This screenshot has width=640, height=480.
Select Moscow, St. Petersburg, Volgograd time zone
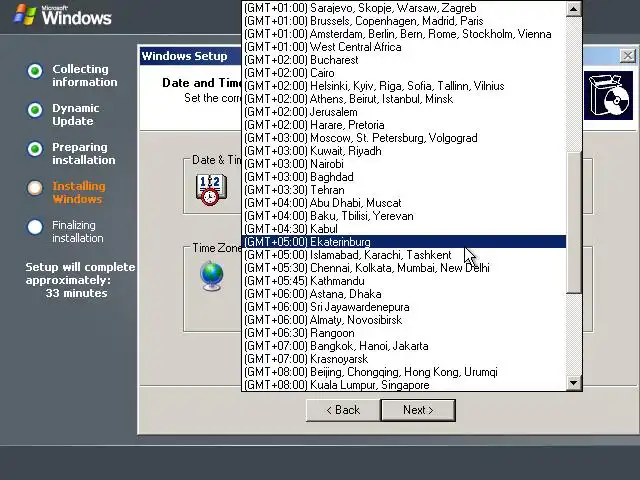(404, 138)
